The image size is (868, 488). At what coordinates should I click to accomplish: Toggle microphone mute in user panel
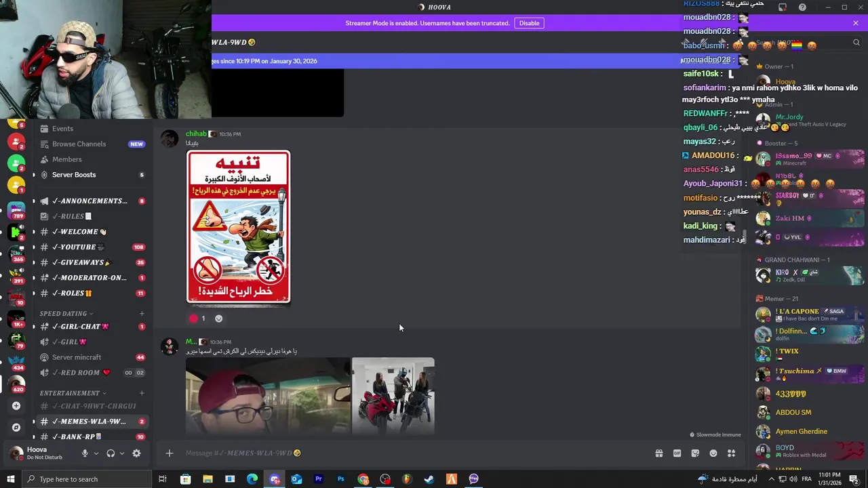coord(85,453)
